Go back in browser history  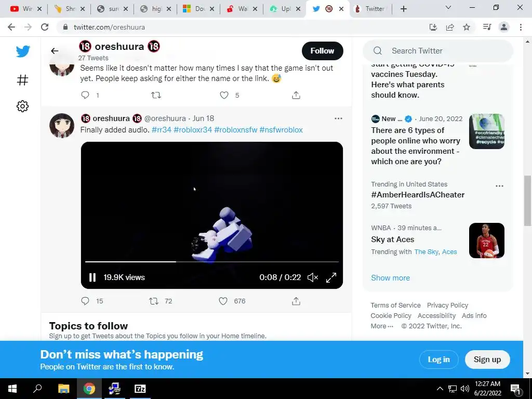point(11,27)
